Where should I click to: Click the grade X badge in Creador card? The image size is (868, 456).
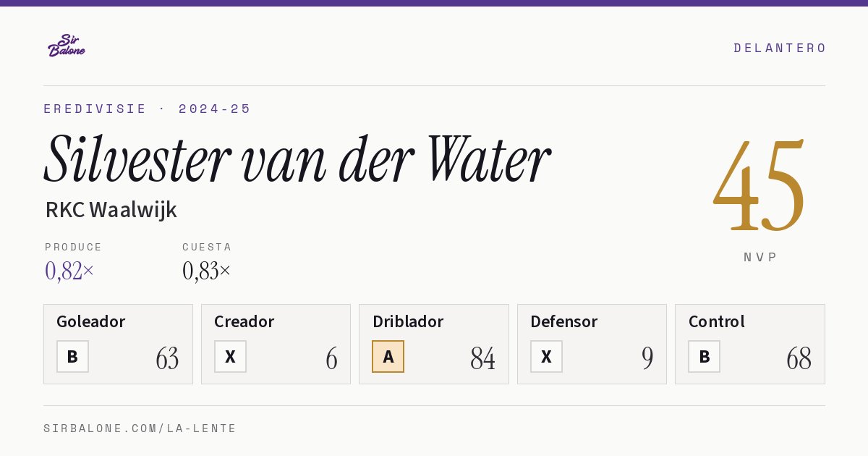pos(230,356)
